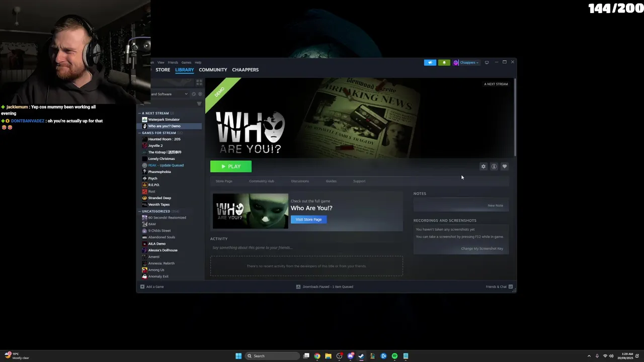Open the Help menu
Viewport: 644px width, 362px height.
(198, 62)
